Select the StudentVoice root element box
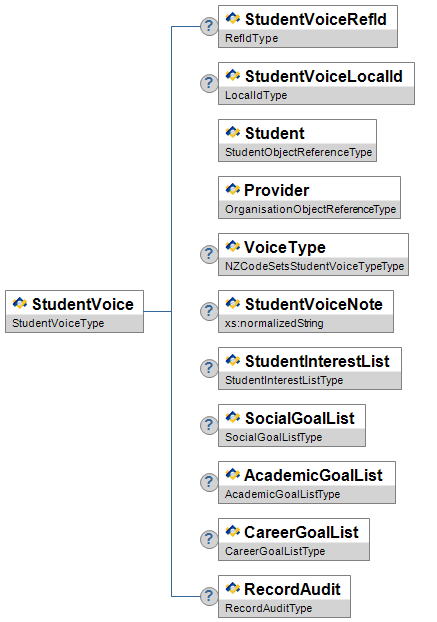 point(75,311)
